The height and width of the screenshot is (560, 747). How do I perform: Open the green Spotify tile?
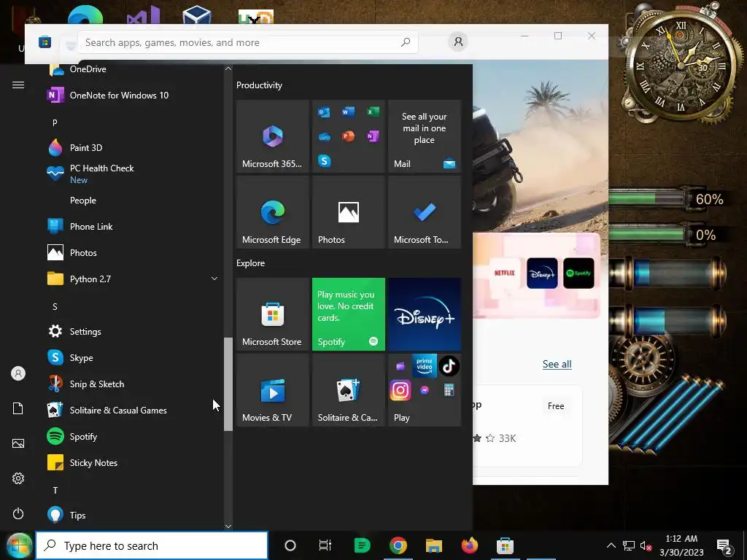pyautogui.click(x=348, y=314)
